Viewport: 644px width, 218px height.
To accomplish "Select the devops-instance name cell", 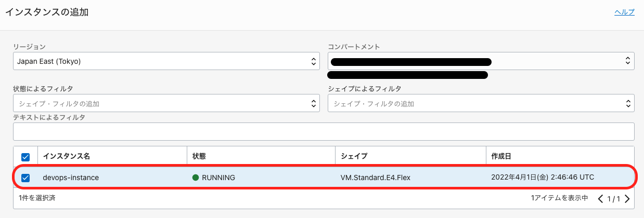I will [x=71, y=178].
